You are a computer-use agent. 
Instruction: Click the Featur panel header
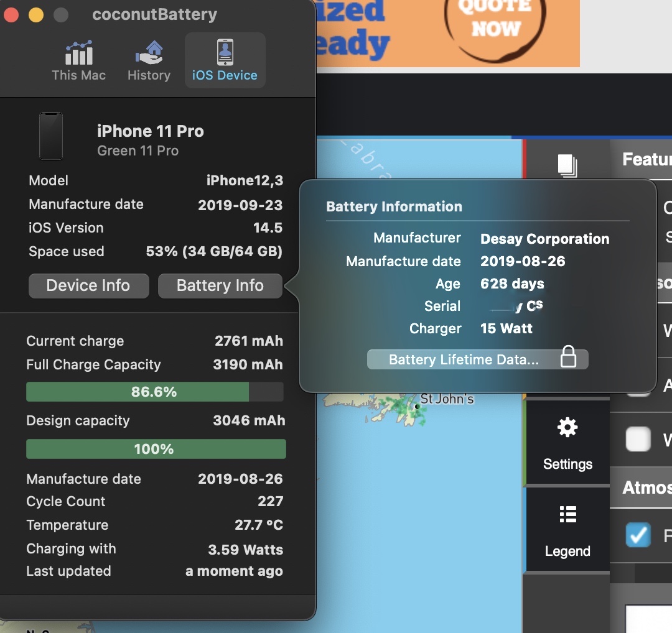(x=641, y=159)
